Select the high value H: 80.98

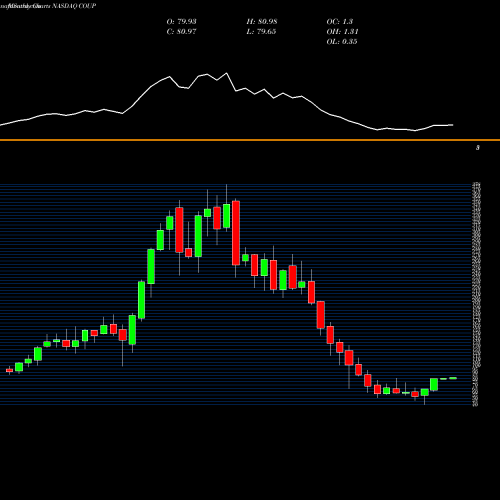262,22
